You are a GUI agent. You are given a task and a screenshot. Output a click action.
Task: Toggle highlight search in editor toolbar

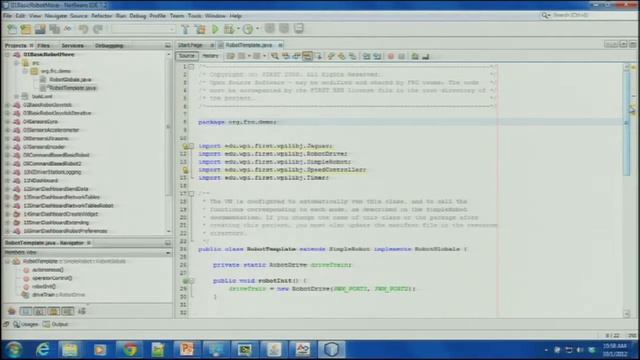pos(307,56)
